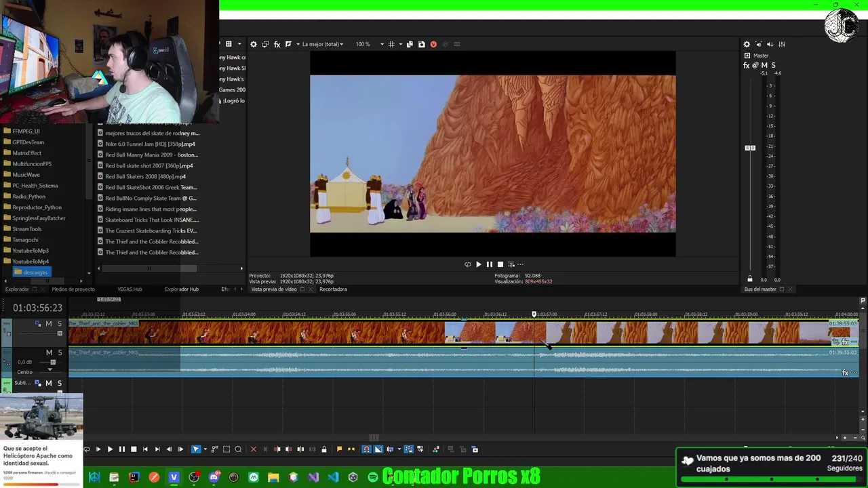The height and width of the screenshot is (488, 868).
Task: Select file 'Red bull skate shot 2007 [360p].mp4'
Action: 149,165
